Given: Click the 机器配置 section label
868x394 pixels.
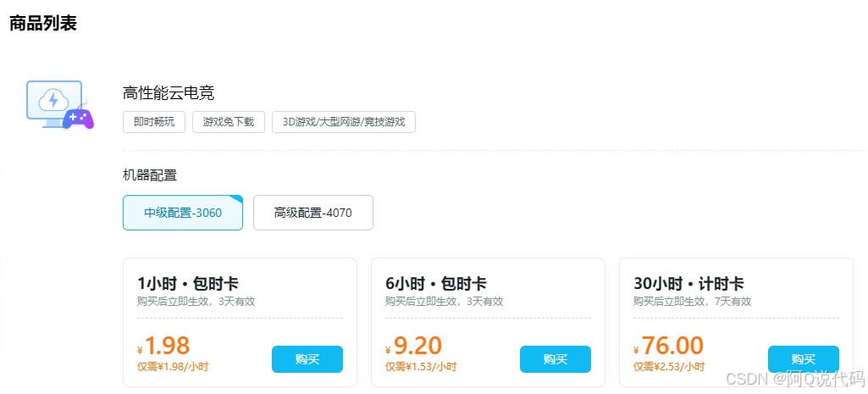Looking at the screenshot, I should (x=150, y=175).
